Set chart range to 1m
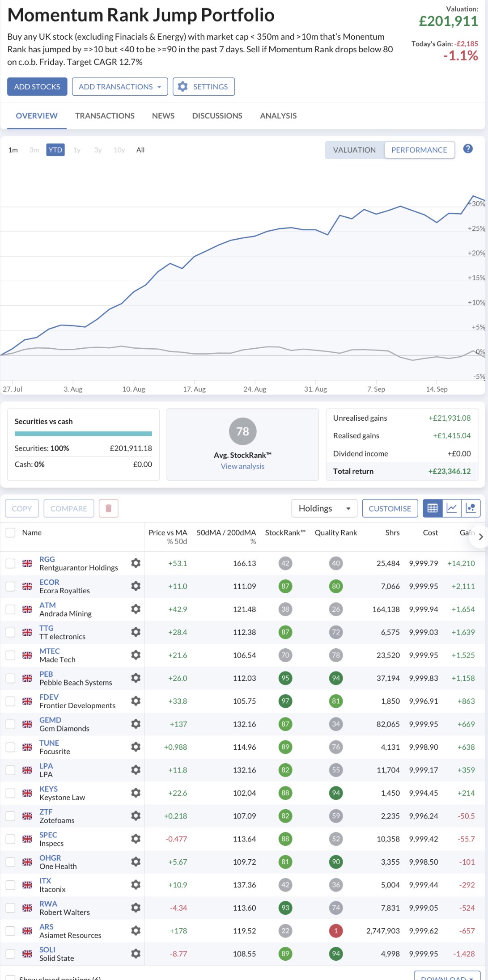Image resolution: width=488 pixels, height=980 pixels. (13, 150)
